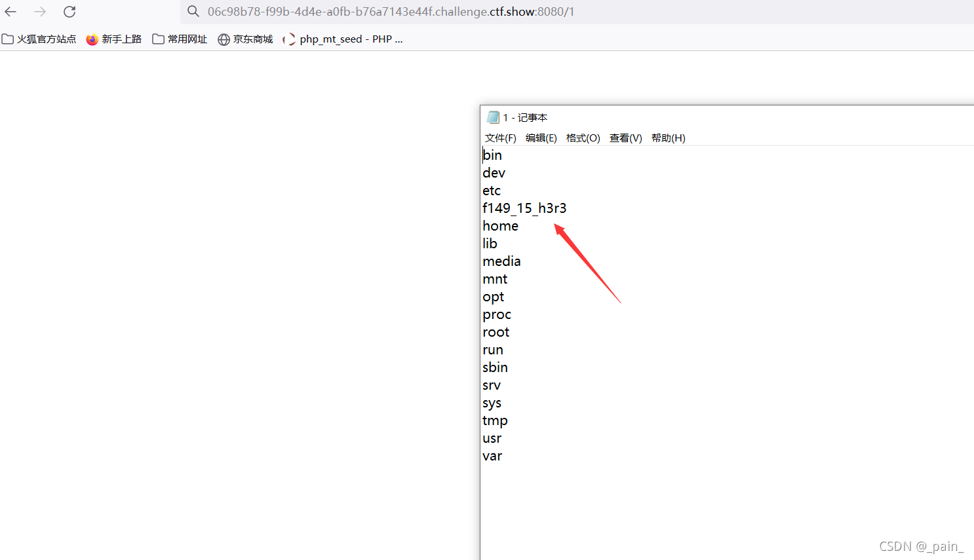
Task: Go back with the browser back arrow
Action: 10,12
